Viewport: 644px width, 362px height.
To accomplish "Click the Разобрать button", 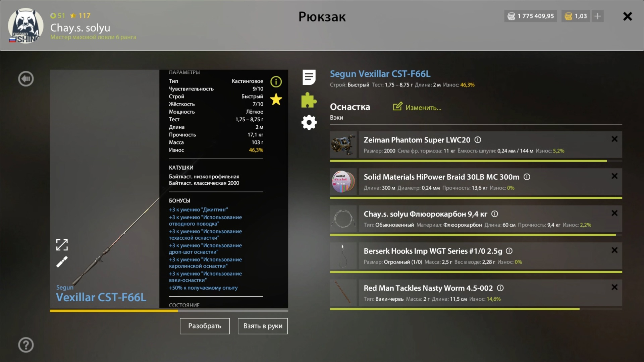I will coord(205,326).
